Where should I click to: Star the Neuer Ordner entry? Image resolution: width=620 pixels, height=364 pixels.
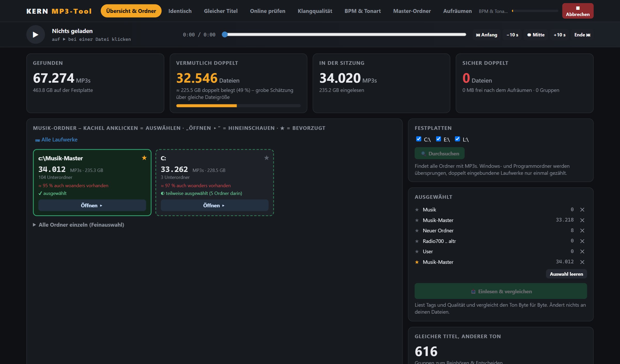pyautogui.click(x=417, y=231)
